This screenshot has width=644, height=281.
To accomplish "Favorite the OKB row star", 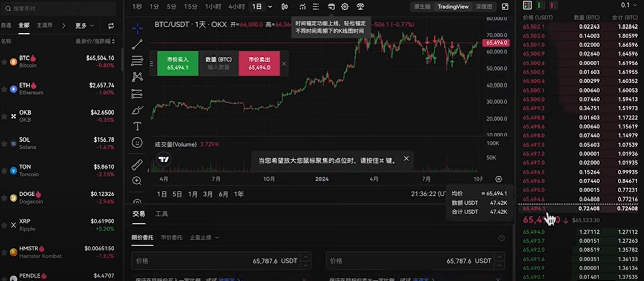I will [x=5, y=116].
